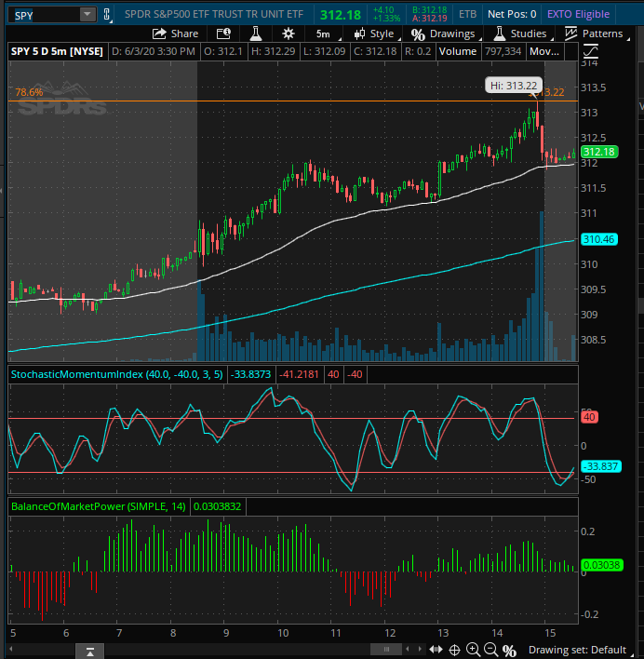
Task: Click the bid/ask B: 312.18 A: 312.19
Action: pyautogui.click(x=429, y=14)
